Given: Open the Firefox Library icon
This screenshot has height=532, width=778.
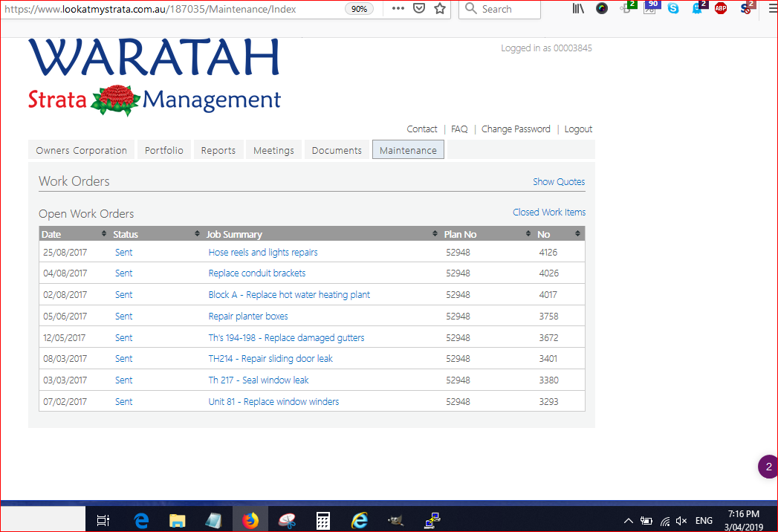Looking at the screenshot, I should click(x=578, y=8).
